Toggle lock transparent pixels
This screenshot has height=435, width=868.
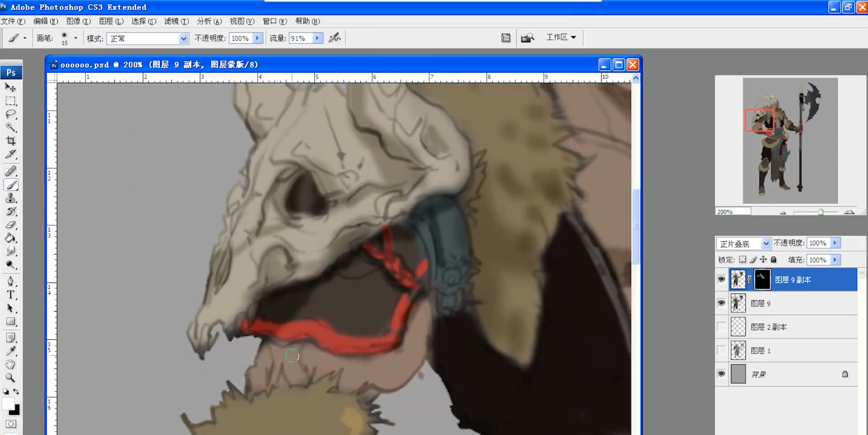click(743, 260)
